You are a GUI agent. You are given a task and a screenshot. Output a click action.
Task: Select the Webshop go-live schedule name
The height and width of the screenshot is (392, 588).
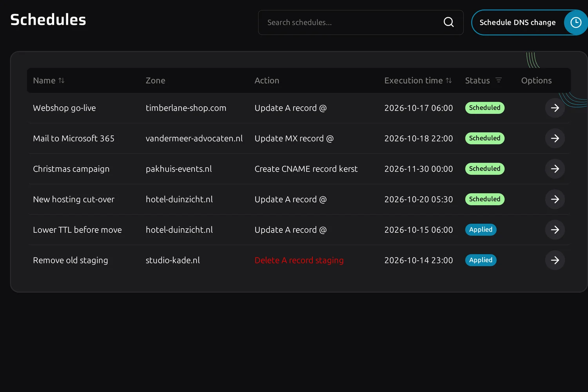[x=64, y=108]
